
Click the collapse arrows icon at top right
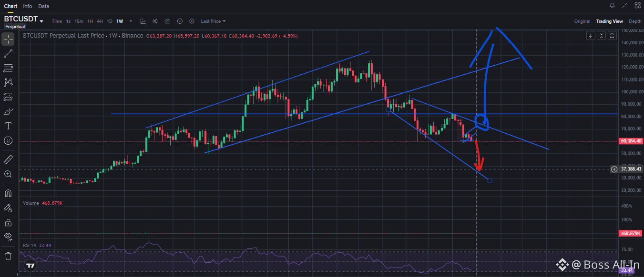(625, 6)
